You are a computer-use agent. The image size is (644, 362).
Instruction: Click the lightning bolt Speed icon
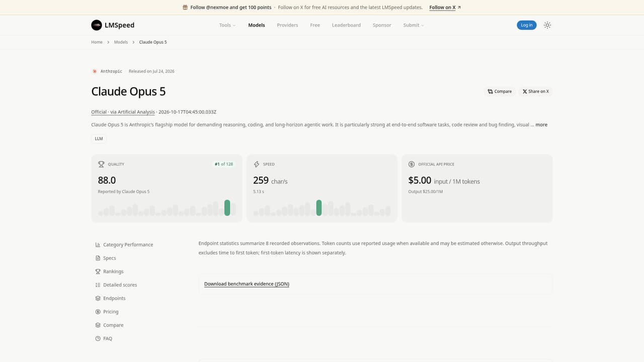(x=257, y=164)
